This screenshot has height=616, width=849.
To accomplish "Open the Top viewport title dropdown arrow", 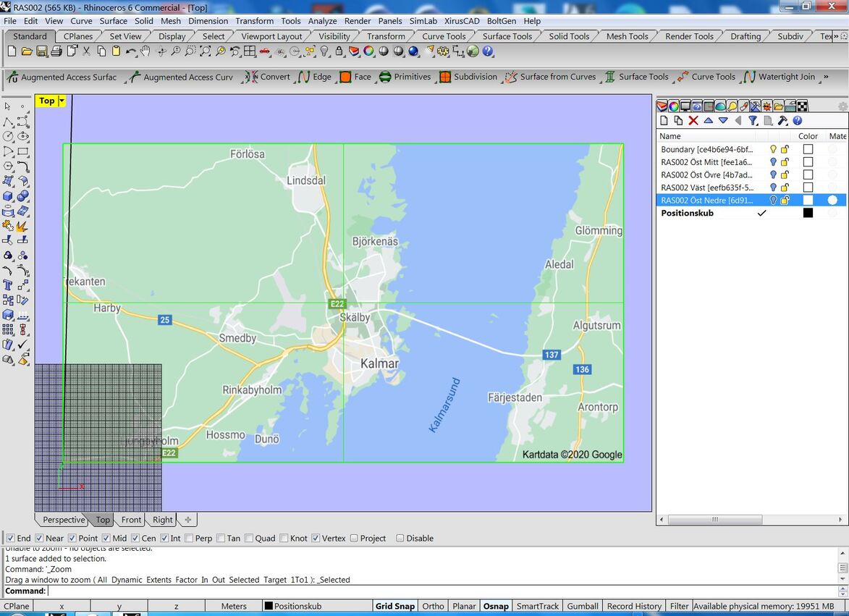I will point(62,101).
